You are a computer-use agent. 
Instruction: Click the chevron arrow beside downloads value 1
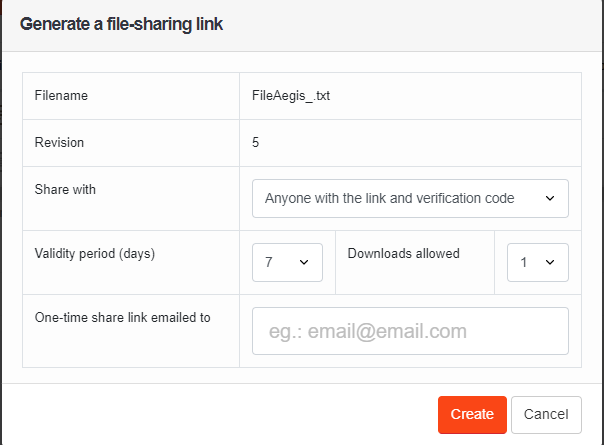pyautogui.click(x=550, y=262)
